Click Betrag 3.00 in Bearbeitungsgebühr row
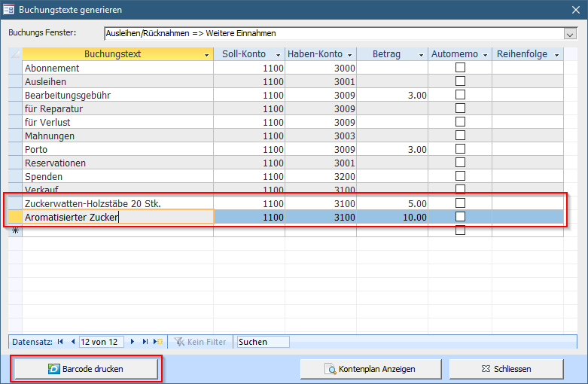The image size is (588, 384). point(392,95)
